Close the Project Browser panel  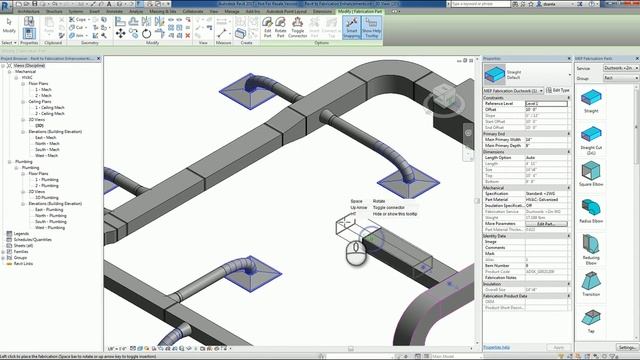98,59
